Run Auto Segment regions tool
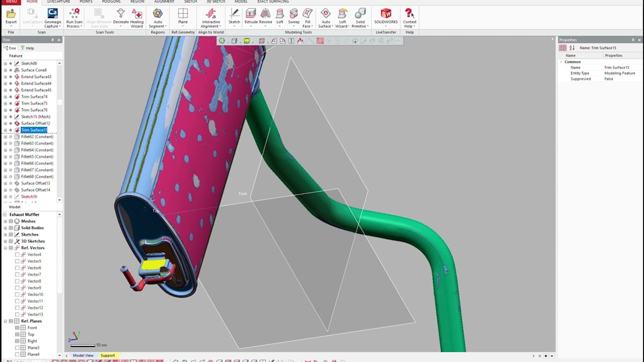644x362 pixels. [157, 18]
